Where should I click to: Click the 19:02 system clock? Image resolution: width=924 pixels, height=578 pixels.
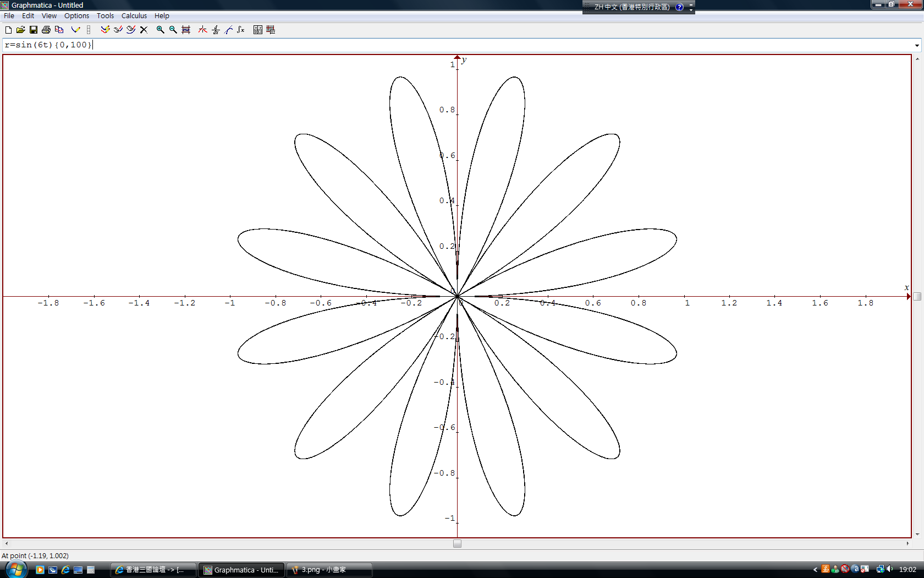908,570
